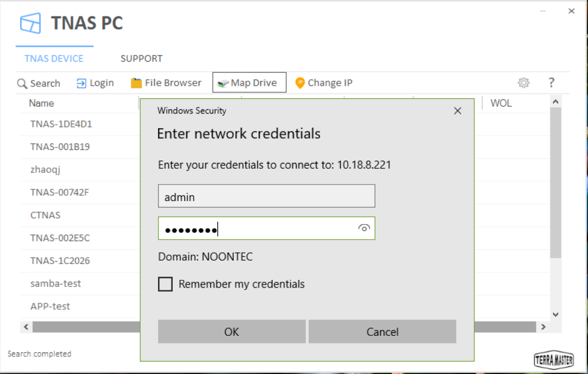Viewport: 588px width, 374px height.
Task: Switch to the SUPPORT tab
Action: click(x=142, y=59)
